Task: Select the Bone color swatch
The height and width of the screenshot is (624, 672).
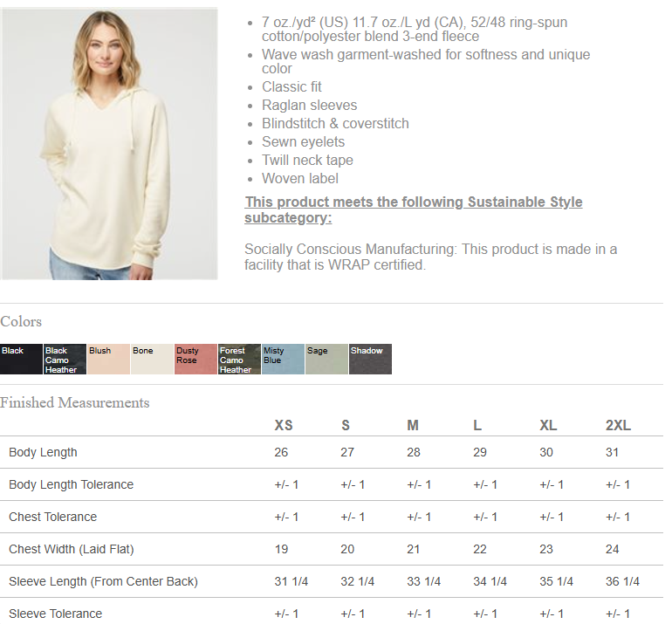Action: click(x=152, y=359)
